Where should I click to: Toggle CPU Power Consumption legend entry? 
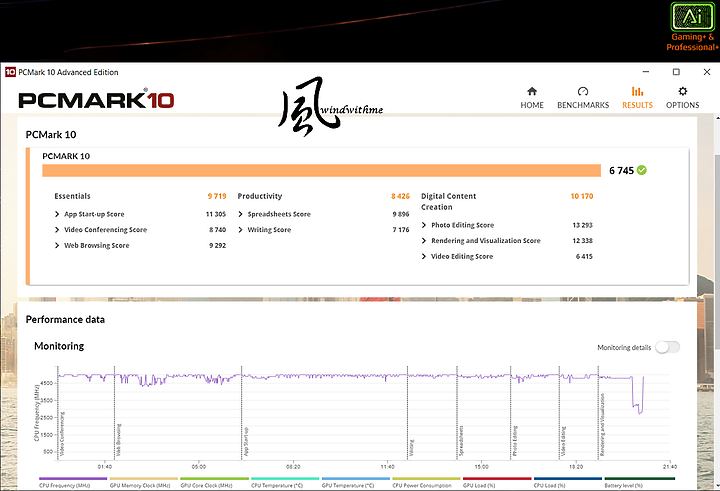(427, 482)
